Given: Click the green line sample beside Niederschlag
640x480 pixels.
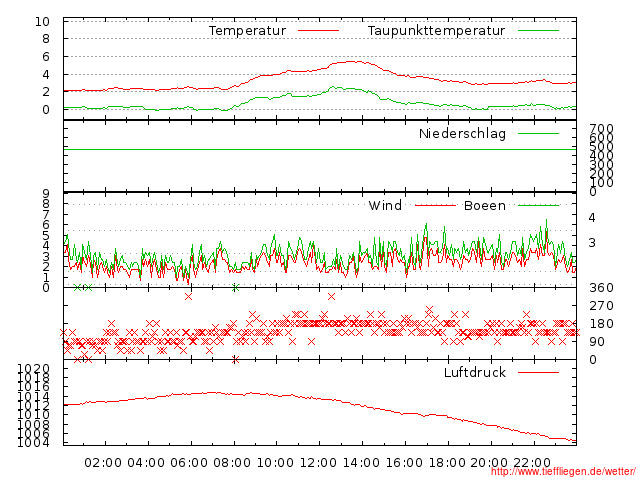Looking at the screenshot, I should pyautogui.click(x=538, y=133).
